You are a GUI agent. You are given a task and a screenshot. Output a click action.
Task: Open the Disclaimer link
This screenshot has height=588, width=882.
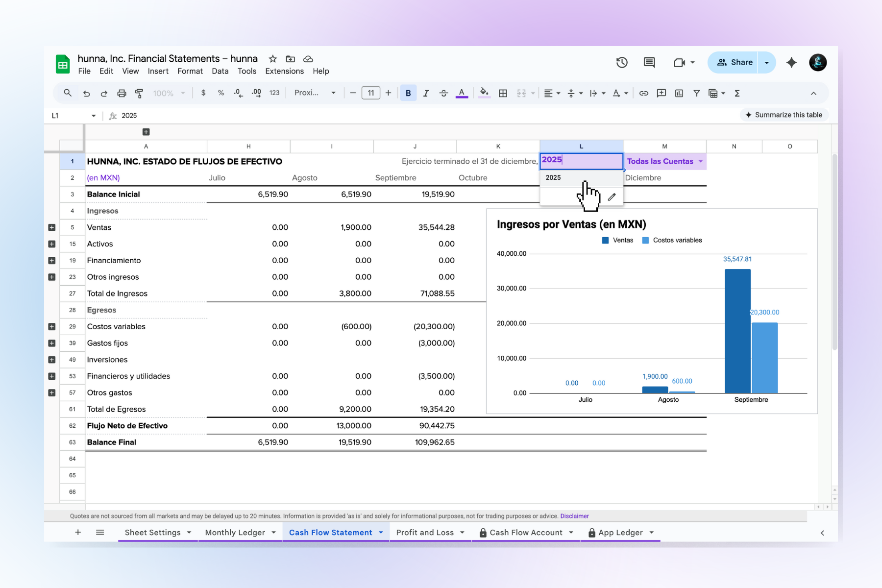(574, 516)
